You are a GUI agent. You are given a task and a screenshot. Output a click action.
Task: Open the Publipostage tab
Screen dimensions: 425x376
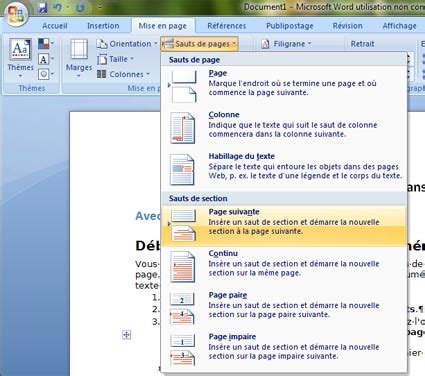click(290, 26)
